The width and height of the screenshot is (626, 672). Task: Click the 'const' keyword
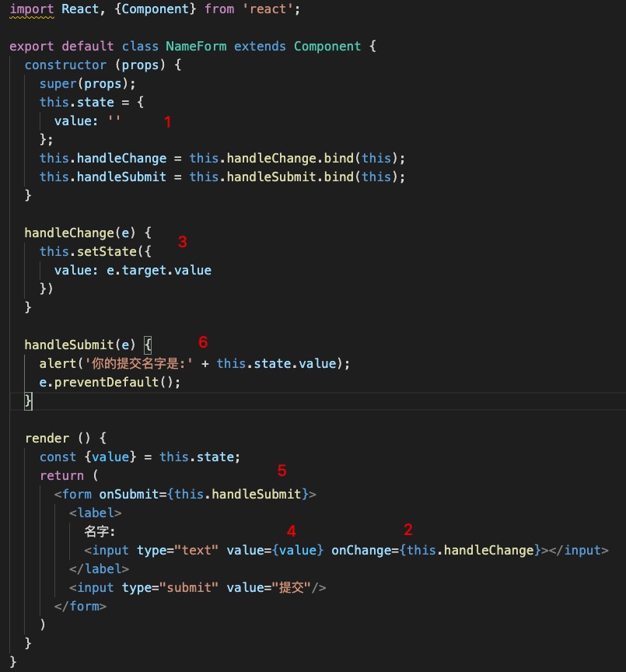(58, 457)
